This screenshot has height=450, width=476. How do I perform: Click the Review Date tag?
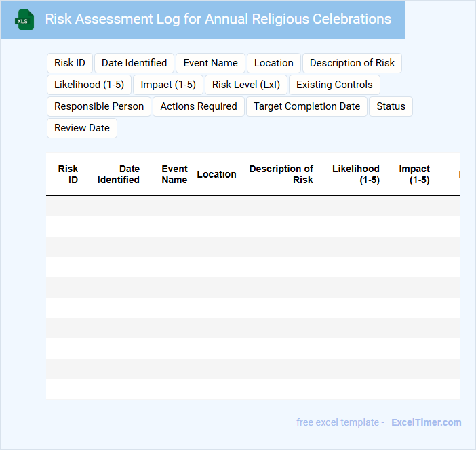82,128
